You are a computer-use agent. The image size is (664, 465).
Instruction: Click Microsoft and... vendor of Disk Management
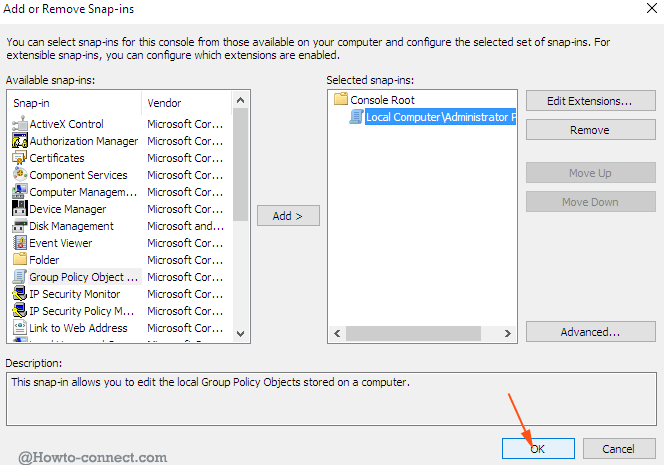click(x=185, y=226)
